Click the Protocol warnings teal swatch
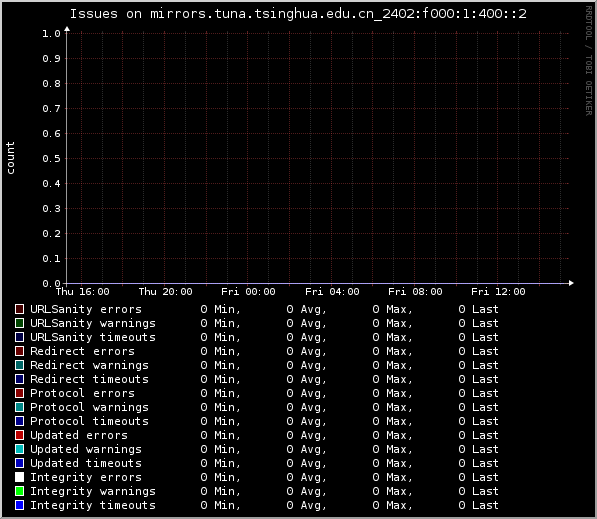This screenshot has width=597, height=519. click(x=19, y=407)
